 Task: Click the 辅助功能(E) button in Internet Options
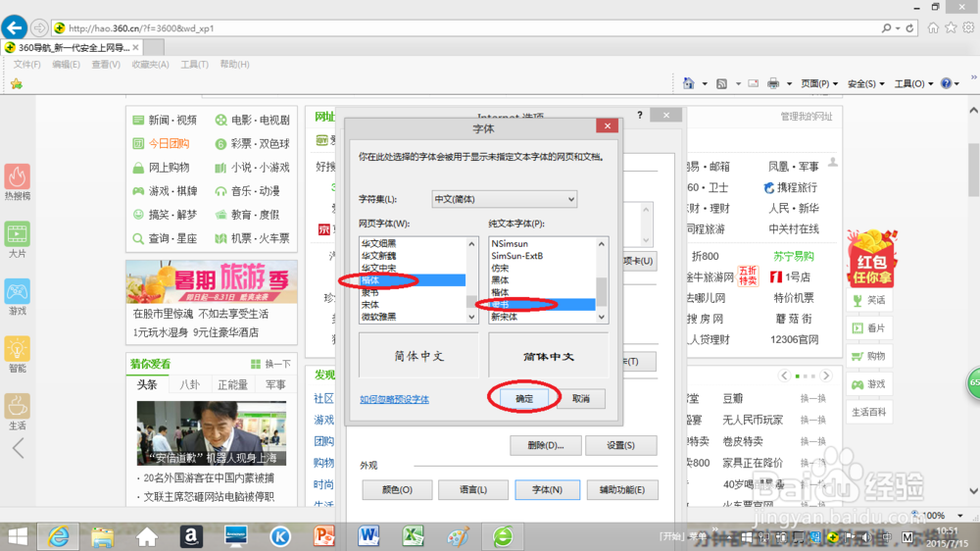(x=622, y=489)
